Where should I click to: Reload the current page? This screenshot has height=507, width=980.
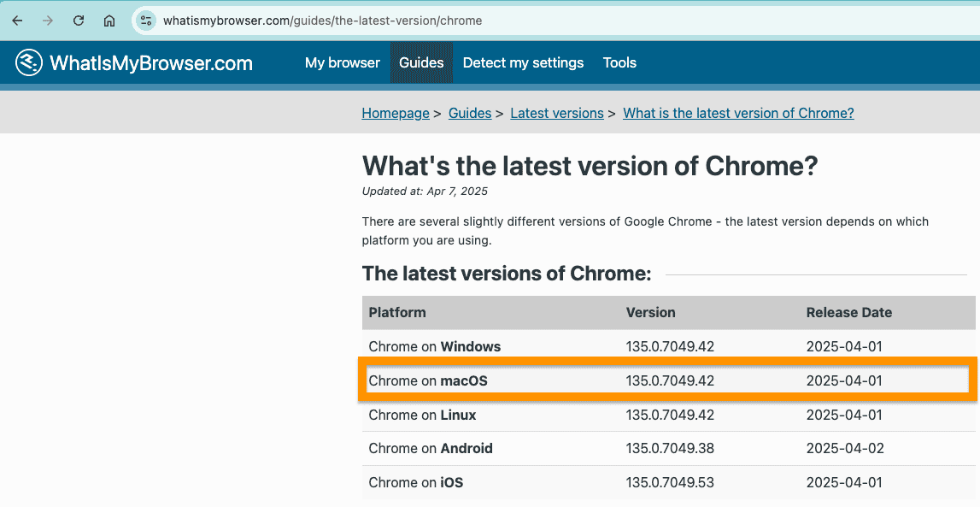tap(79, 21)
